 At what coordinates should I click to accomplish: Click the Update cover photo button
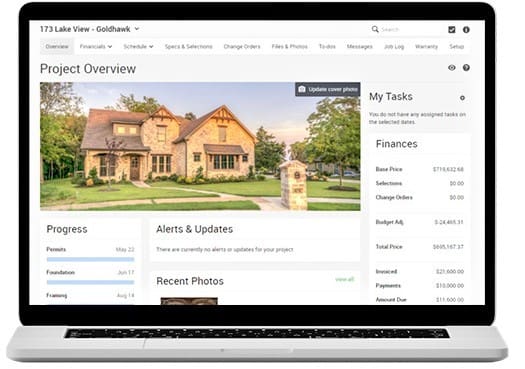(327, 89)
